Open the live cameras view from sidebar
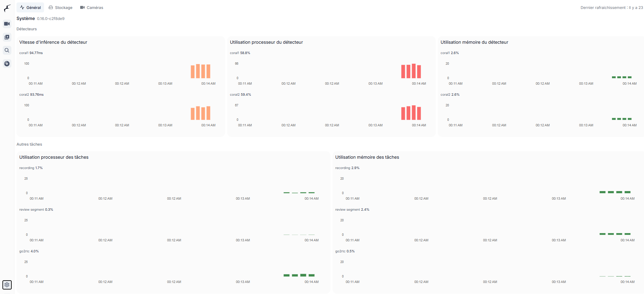 tap(7, 24)
